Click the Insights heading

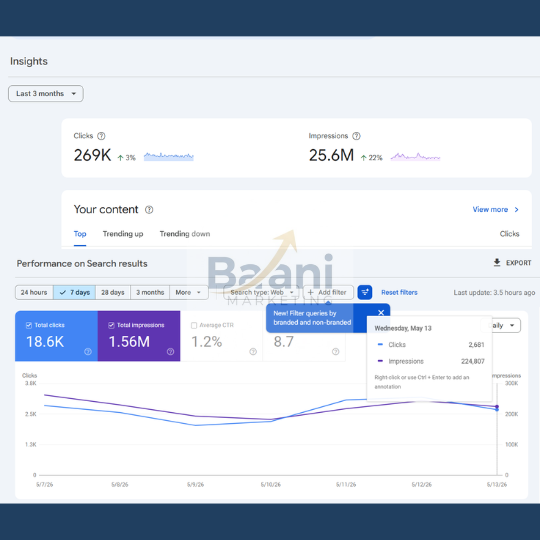coord(29,61)
